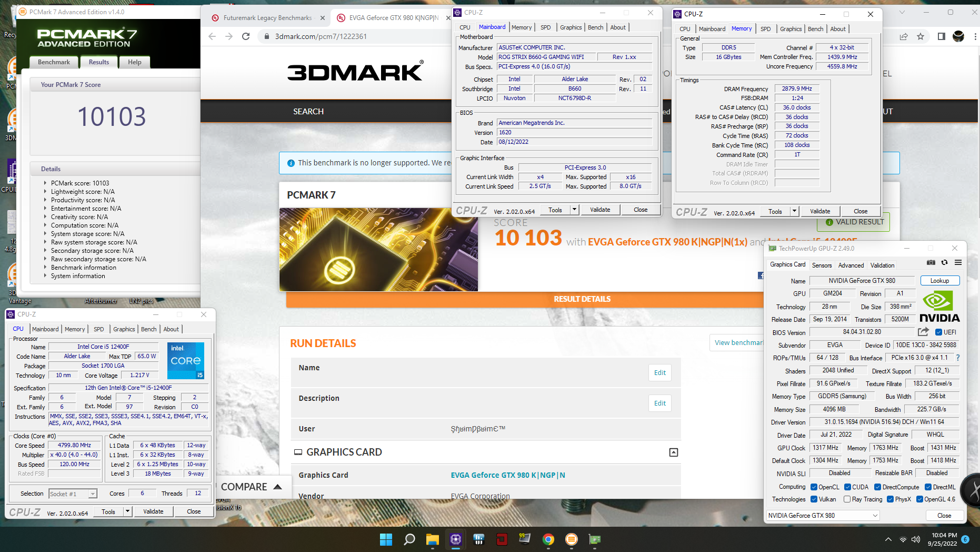Screen dimensions: 980x552
Task: Click the Chrome share page icon
Action: click(904, 36)
